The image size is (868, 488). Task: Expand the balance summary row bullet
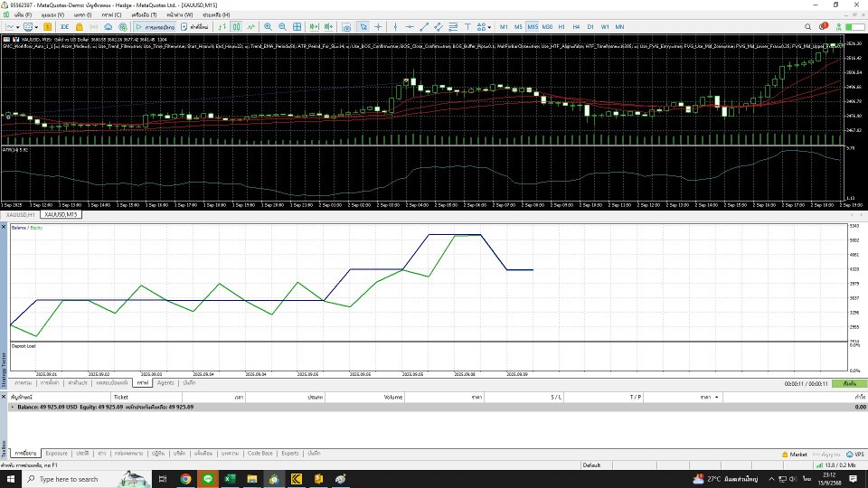(x=11, y=407)
